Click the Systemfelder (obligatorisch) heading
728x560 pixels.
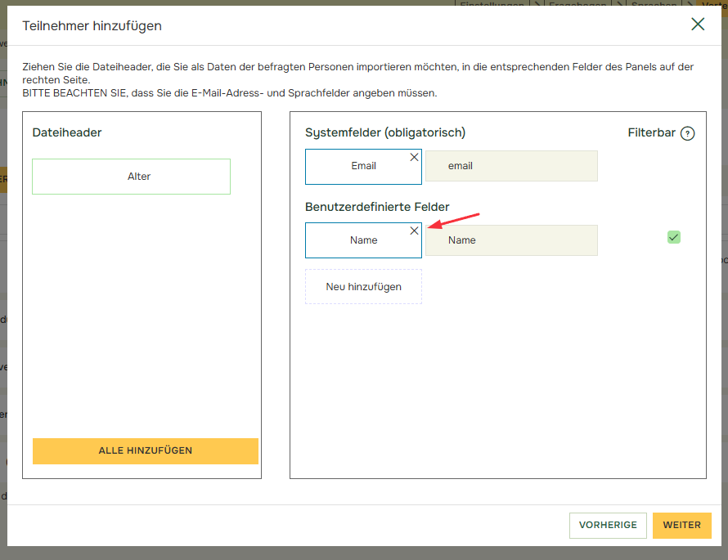385,133
